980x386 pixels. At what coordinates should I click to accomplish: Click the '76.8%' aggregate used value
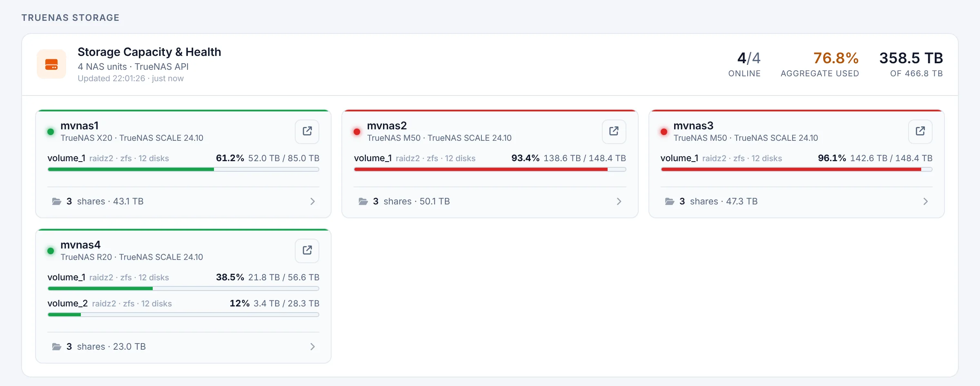(836, 58)
